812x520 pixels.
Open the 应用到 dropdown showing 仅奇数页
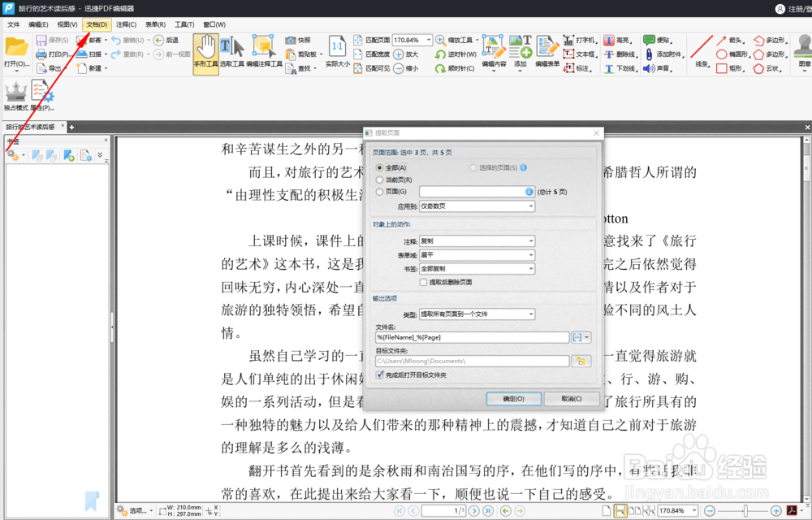477,206
